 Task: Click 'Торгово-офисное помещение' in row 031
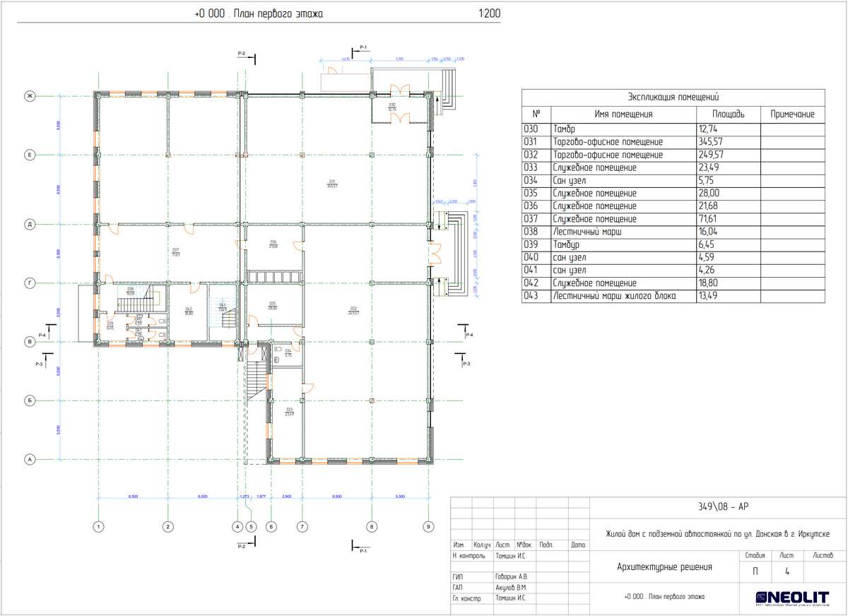(x=608, y=142)
